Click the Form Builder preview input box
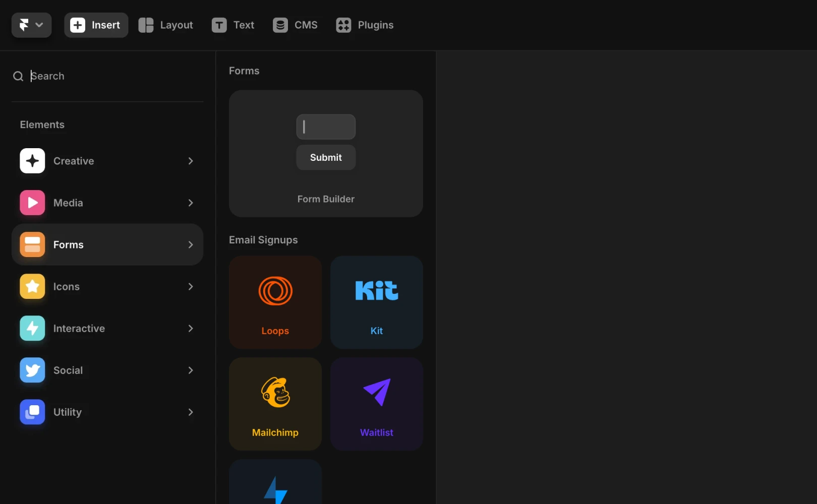The width and height of the screenshot is (817, 504). pos(326,127)
